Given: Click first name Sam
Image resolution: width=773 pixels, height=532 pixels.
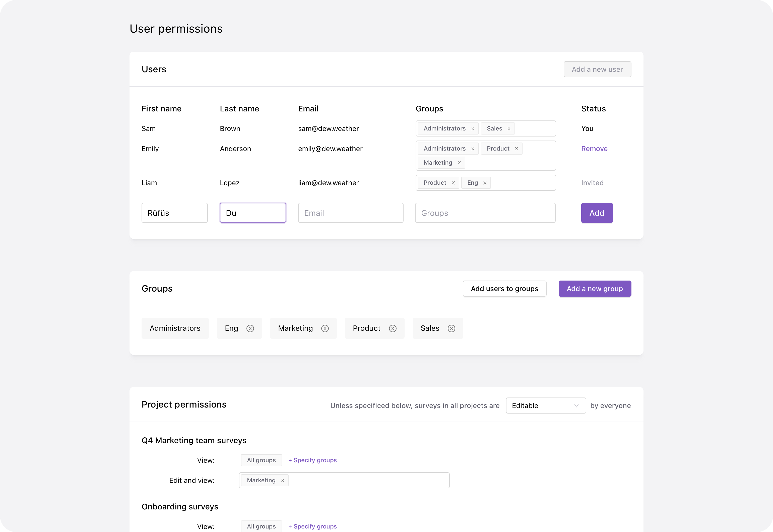Looking at the screenshot, I should pos(149,129).
